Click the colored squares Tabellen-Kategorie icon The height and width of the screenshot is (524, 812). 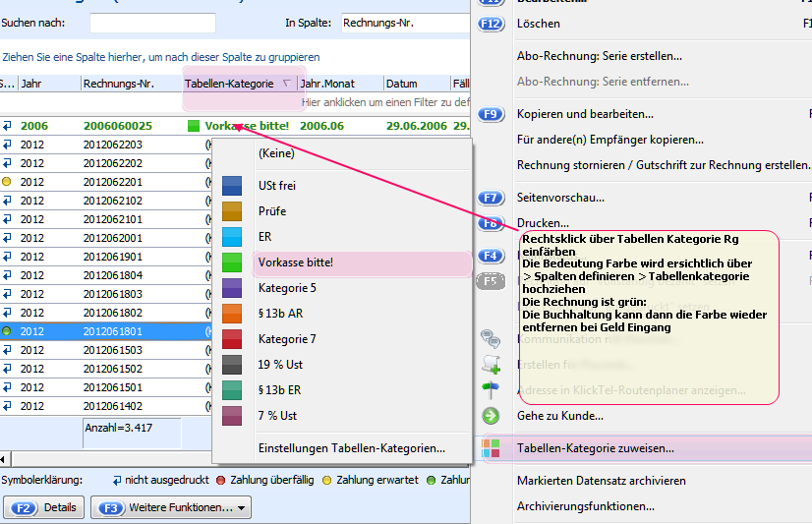point(491,448)
